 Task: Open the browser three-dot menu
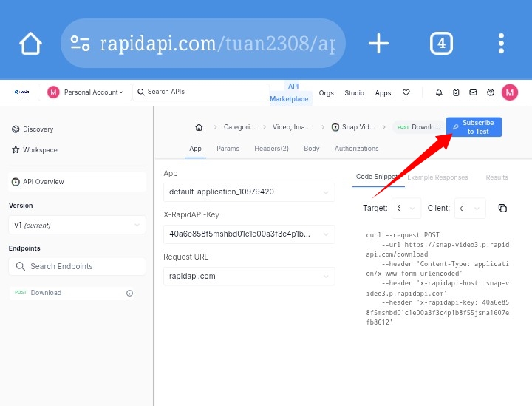(502, 44)
